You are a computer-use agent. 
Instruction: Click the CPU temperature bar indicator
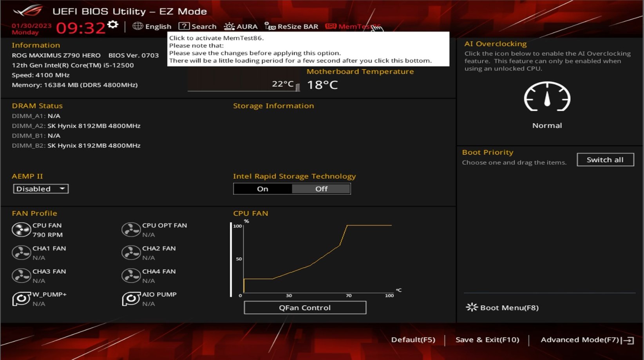pyautogui.click(x=298, y=87)
